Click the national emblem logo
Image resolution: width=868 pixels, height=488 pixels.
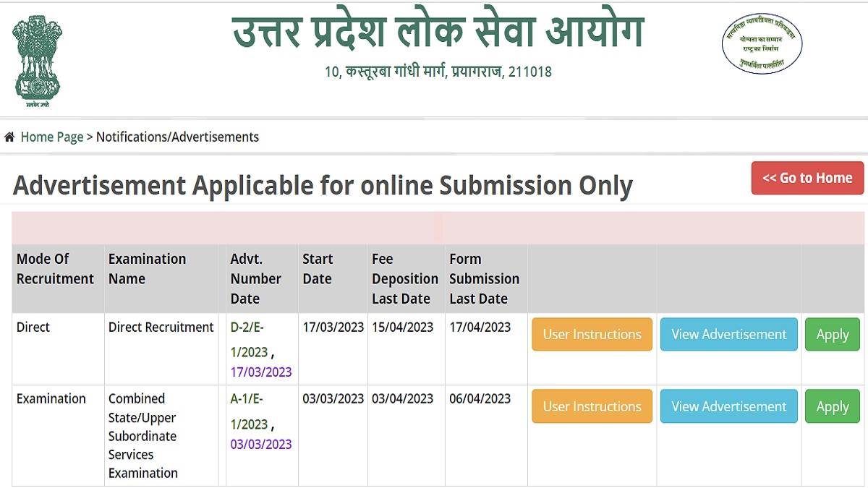[38, 62]
